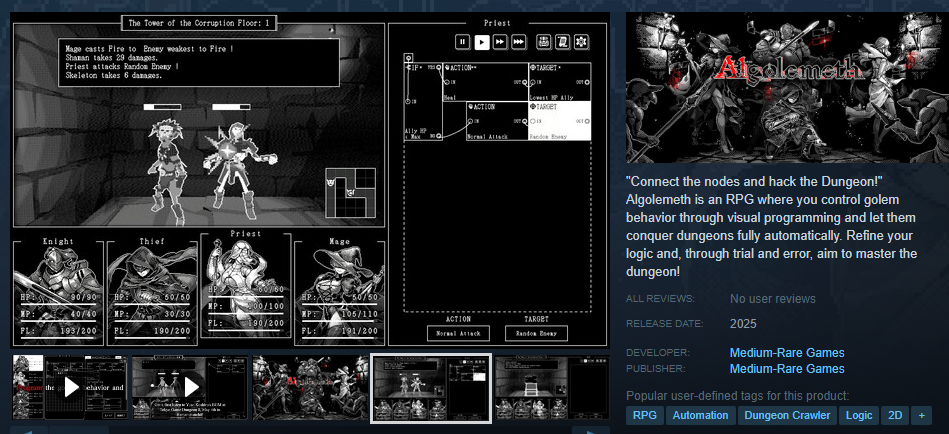The image size is (949, 434).
Task: Click the Normal Attack button under ACTION
Action: click(x=458, y=333)
